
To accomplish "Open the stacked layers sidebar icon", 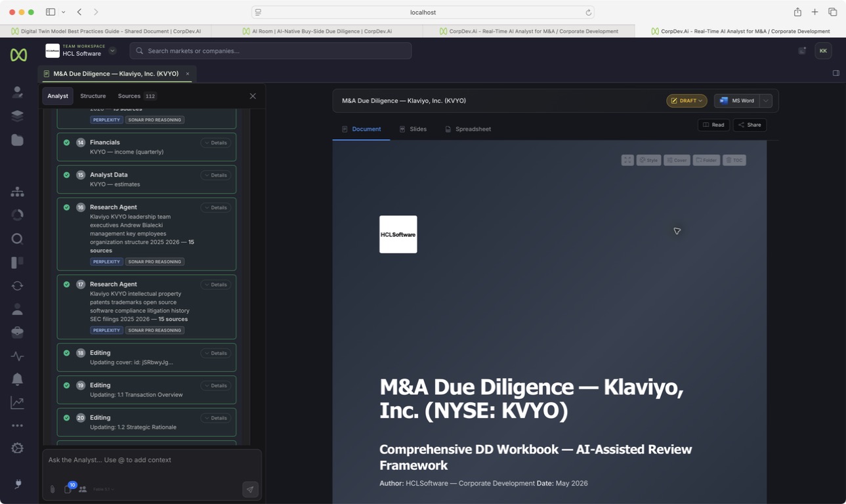I will [18, 116].
